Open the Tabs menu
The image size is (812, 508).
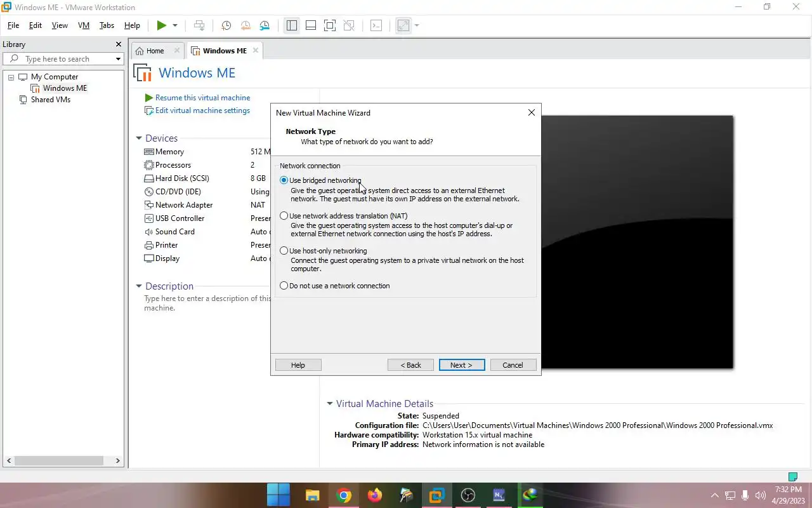point(107,25)
